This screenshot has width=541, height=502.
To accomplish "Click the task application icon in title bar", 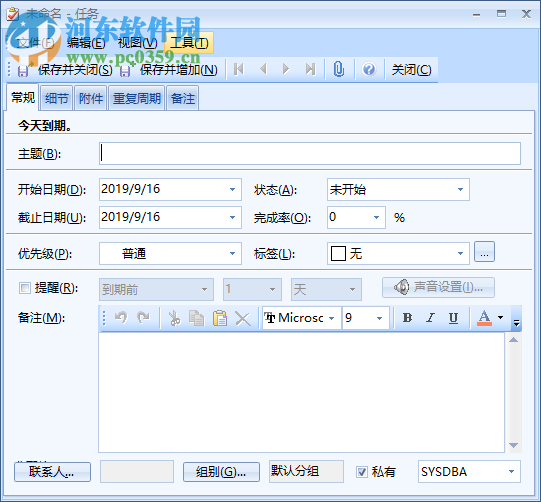I will click(x=12, y=14).
